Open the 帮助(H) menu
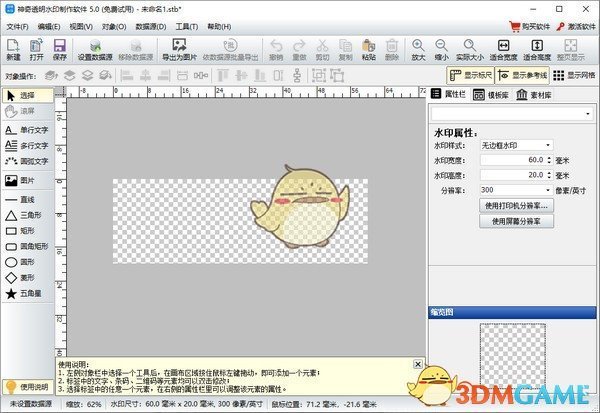Screen dimensions: 600x413 pyautogui.click(x=219, y=27)
